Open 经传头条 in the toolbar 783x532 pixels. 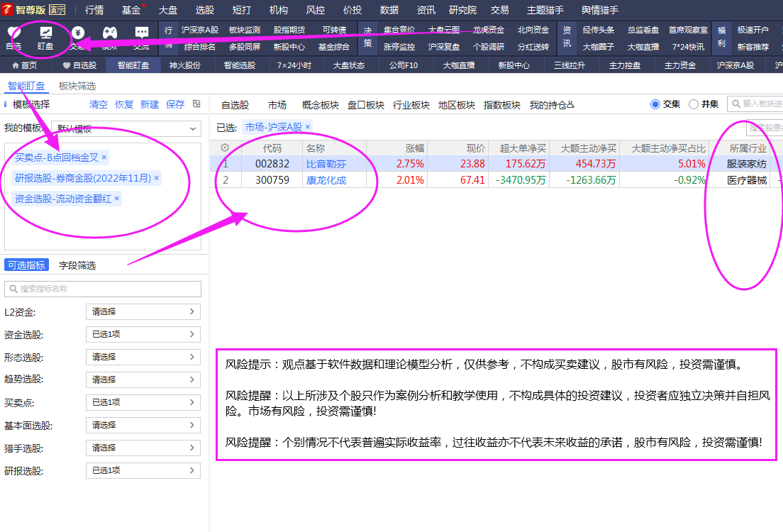coord(598,30)
